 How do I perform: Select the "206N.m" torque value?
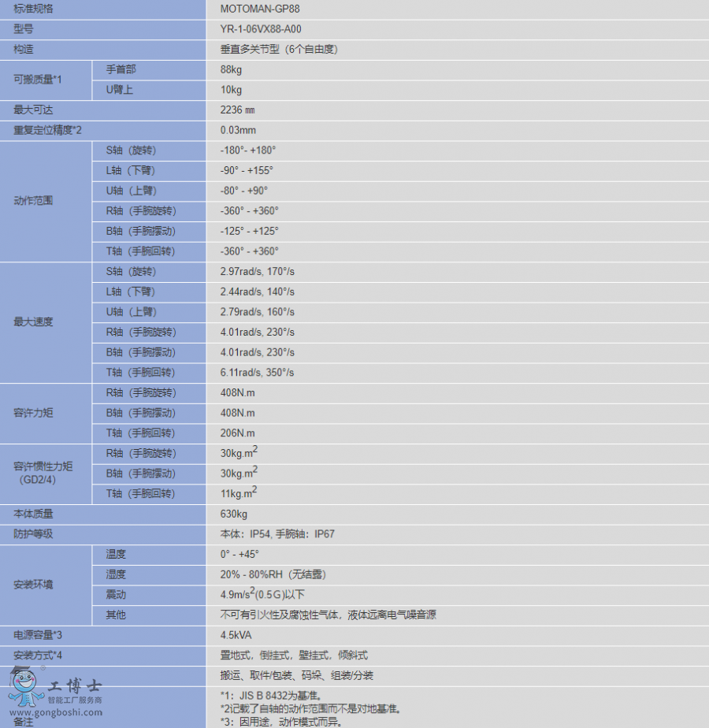(x=238, y=433)
